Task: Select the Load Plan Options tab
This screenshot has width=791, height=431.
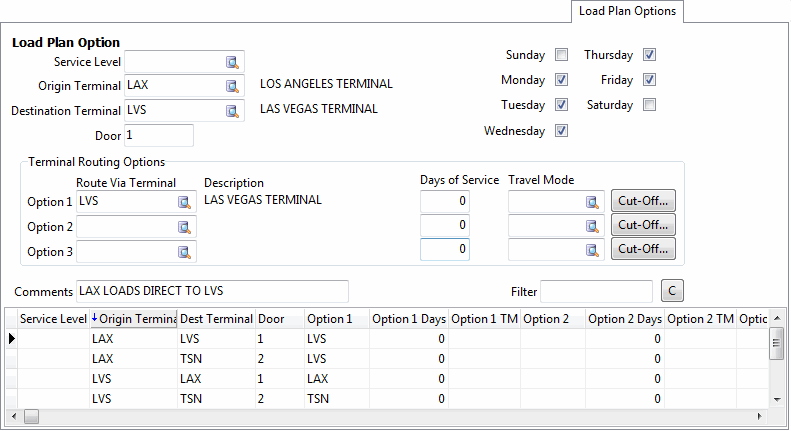Action: click(x=627, y=12)
